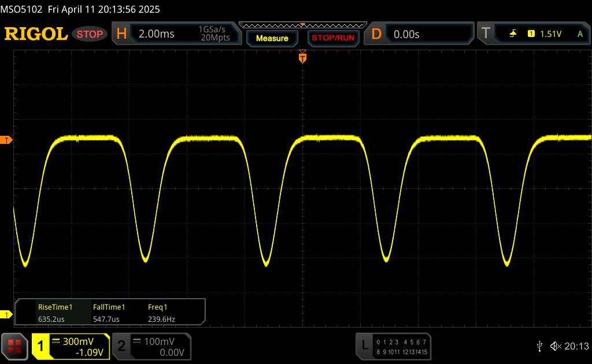Click channel 1 offset value -1.09V

coord(90,352)
